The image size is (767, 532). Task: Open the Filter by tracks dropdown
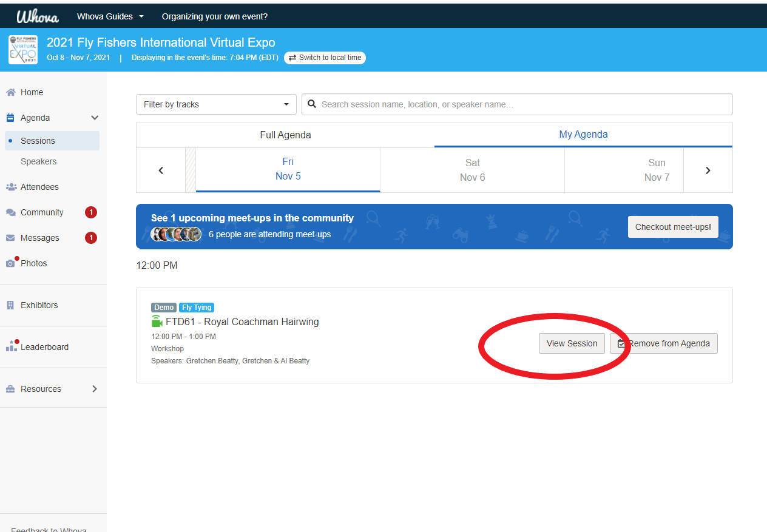216,104
